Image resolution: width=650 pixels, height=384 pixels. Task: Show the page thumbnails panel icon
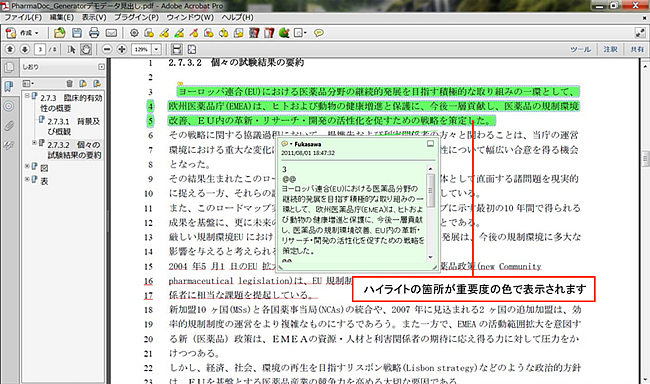click(9, 67)
